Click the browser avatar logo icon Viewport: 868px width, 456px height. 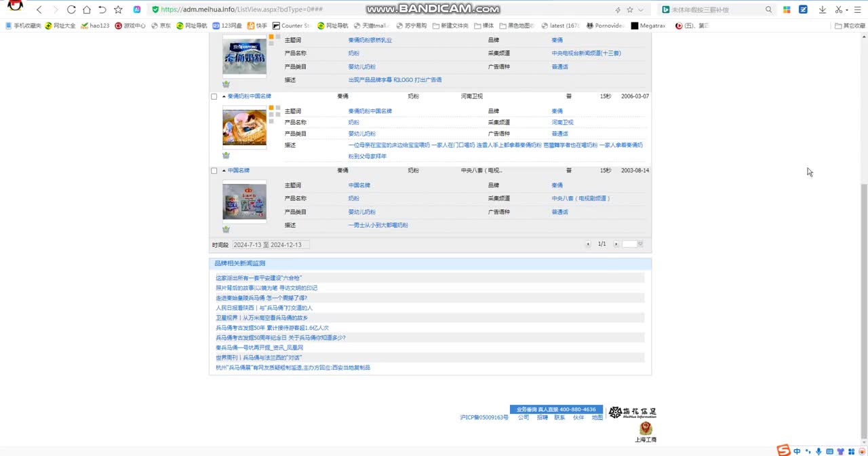click(x=15, y=7)
